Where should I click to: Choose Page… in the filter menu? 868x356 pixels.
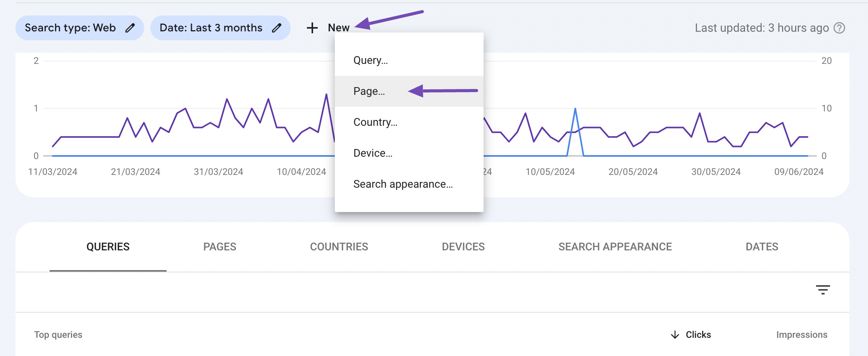[369, 91]
